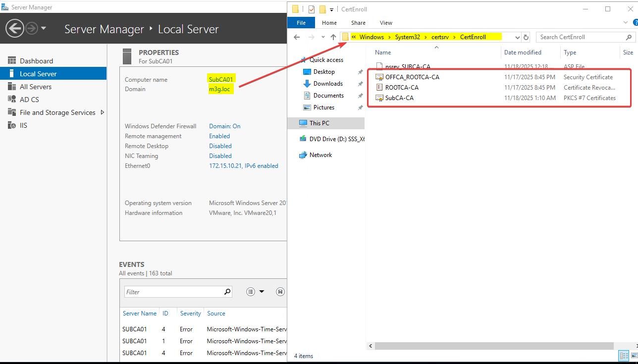Select the OFFCA_ROOTCA-CA certificate file
This screenshot has width=638, height=364.
[412, 77]
